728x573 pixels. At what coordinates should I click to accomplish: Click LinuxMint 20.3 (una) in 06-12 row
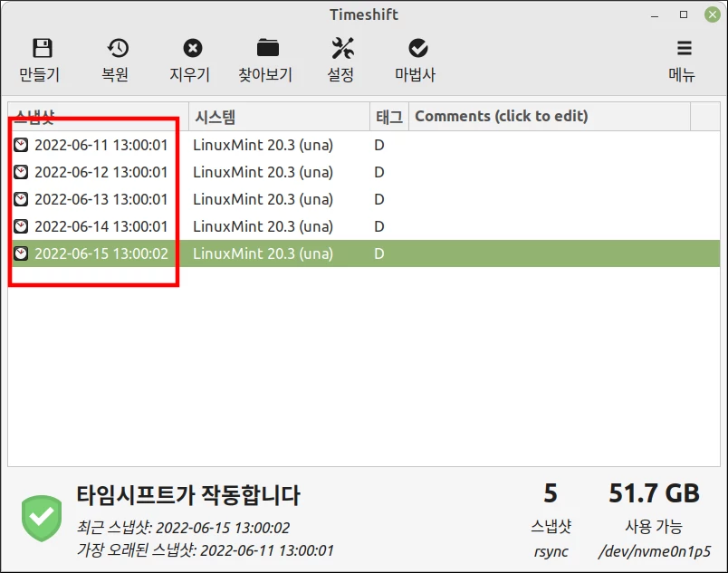click(x=263, y=172)
